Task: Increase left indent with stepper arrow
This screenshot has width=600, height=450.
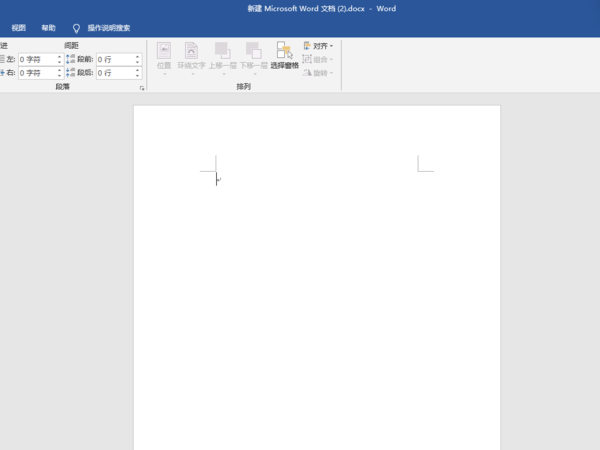Action: pyautogui.click(x=59, y=57)
